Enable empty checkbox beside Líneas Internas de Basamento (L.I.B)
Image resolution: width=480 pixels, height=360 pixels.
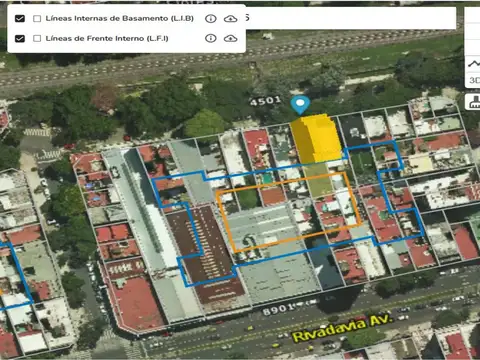point(37,19)
